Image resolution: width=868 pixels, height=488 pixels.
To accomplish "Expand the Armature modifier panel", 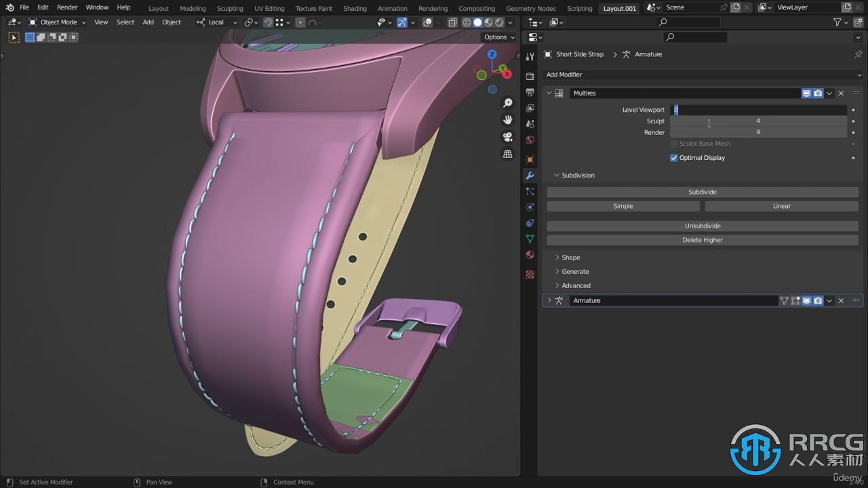I will pos(549,301).
